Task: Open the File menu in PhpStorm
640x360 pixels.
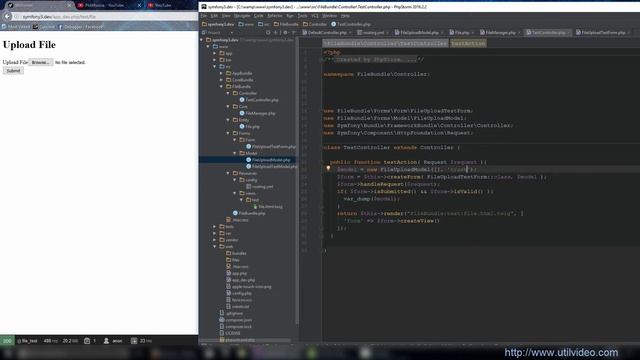Action: tap(204, 16)
